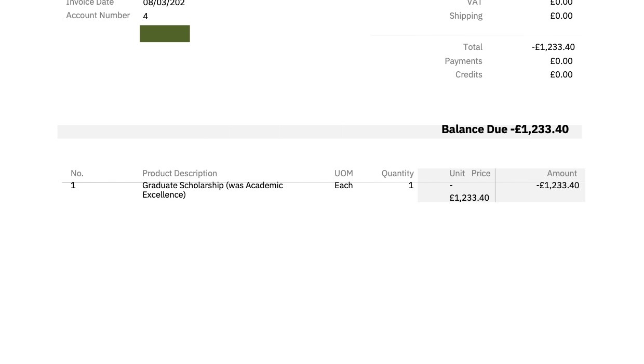Image resolution: width=644 pixels, height=364 pixels.
Task: Click the Total label in summary
Action: pos(473,47)
